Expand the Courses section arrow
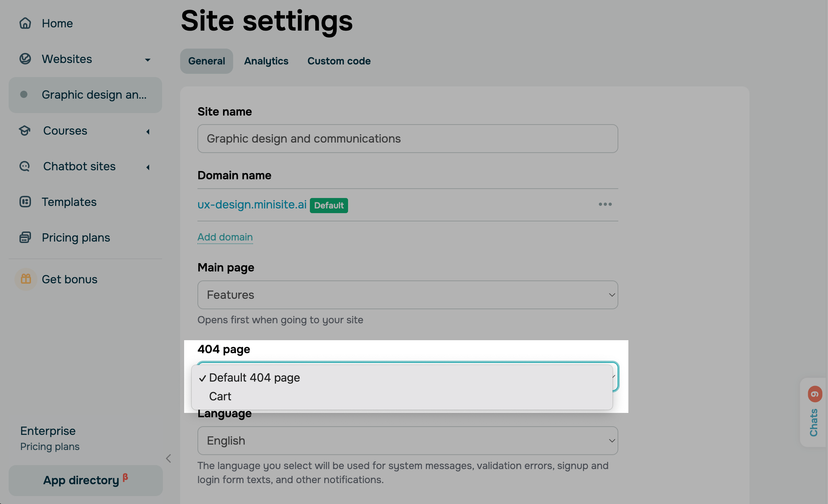Image resolution: width=828 pixels, height=504 pixels. point(148,131)
